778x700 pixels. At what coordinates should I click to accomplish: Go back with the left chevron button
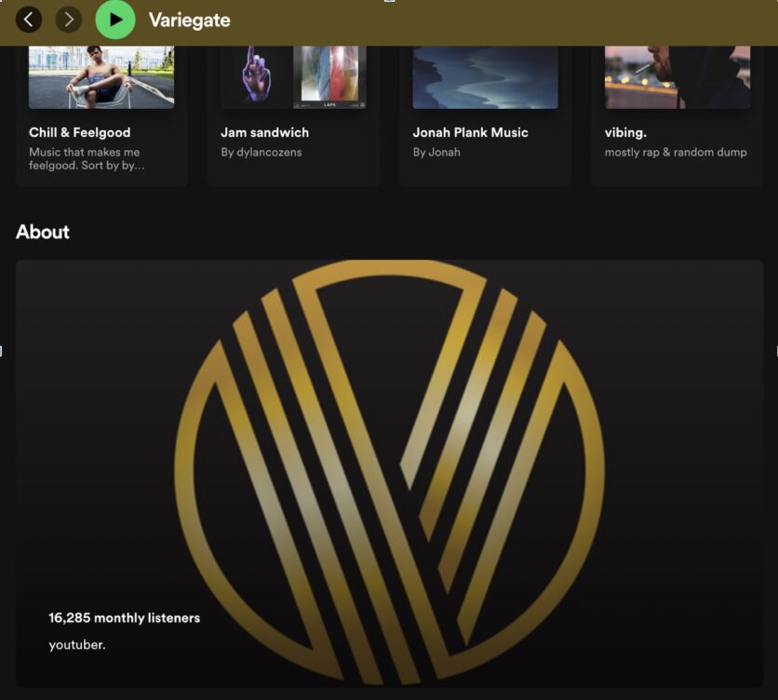29,20
